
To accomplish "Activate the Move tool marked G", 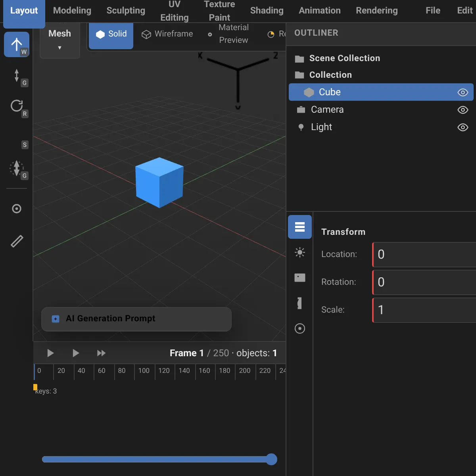I will 17,75.
